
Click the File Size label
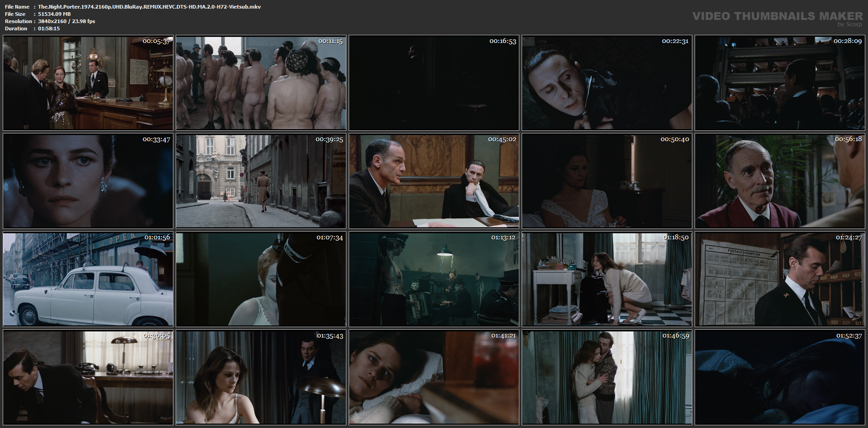[15, 14]
